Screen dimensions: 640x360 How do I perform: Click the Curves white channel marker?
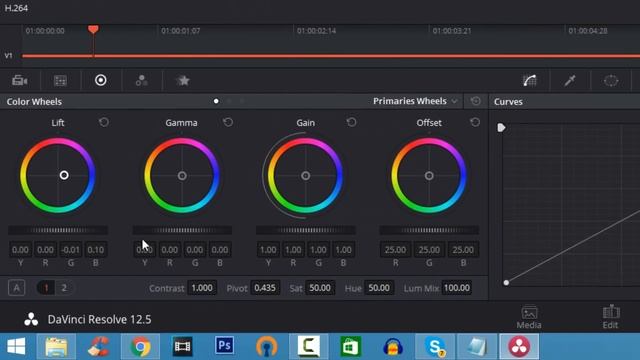click(501, 127)
